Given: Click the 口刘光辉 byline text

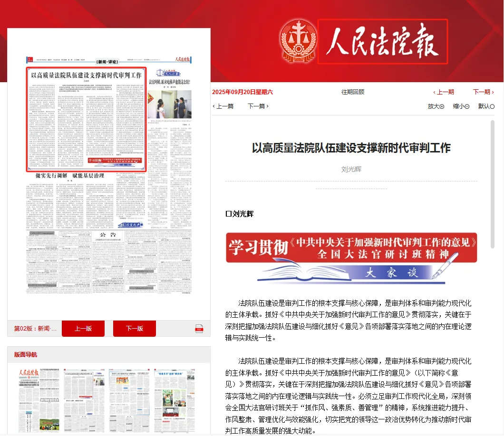Looking at the screenshot, I should pyautogui.click(x=240, y=214).
